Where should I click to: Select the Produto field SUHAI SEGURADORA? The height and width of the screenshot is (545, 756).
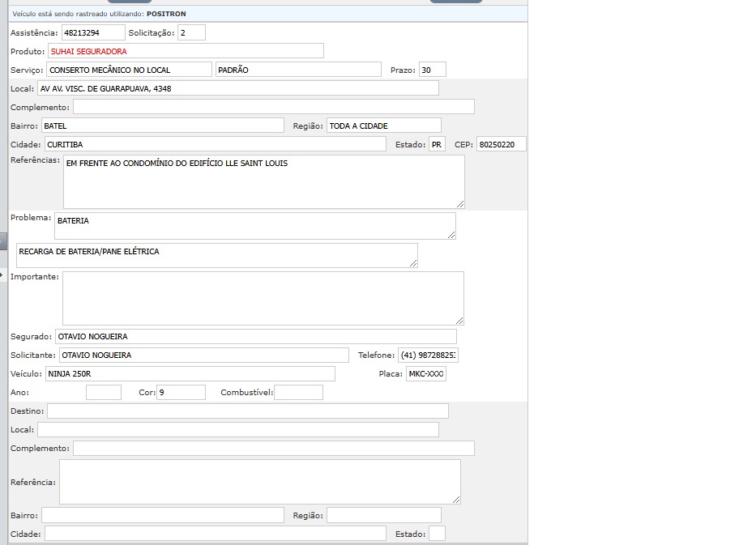[186, 51]
